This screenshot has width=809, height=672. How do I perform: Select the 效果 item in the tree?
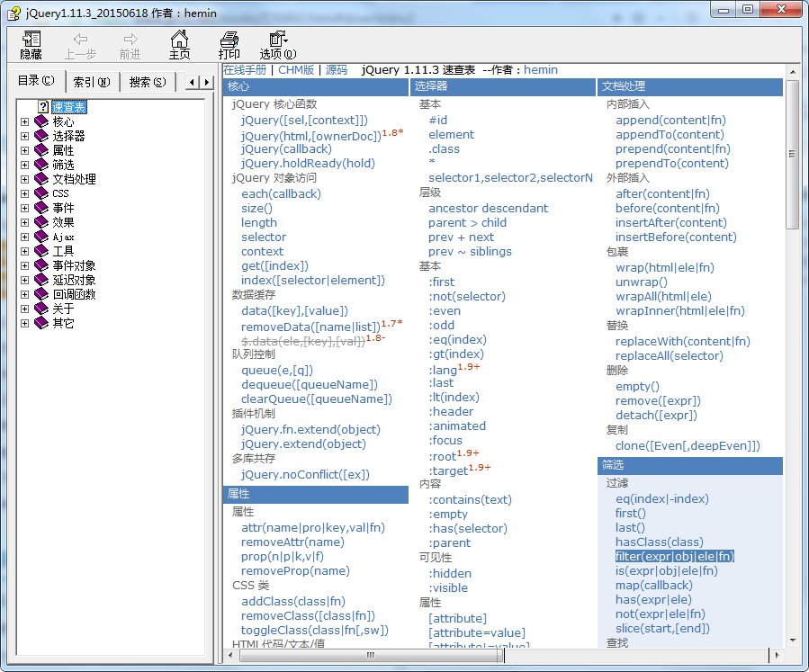pyautogui.click(x=63, y=222)
